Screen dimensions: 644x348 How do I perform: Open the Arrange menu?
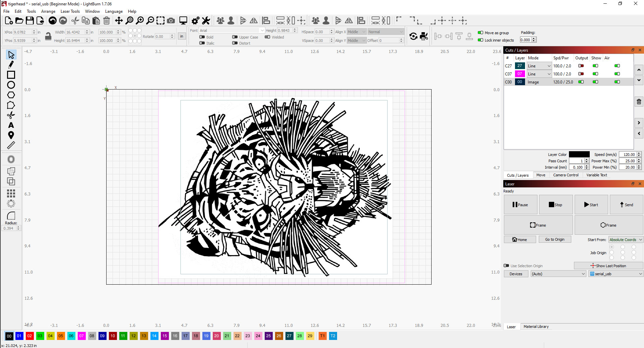pos(48,11)
